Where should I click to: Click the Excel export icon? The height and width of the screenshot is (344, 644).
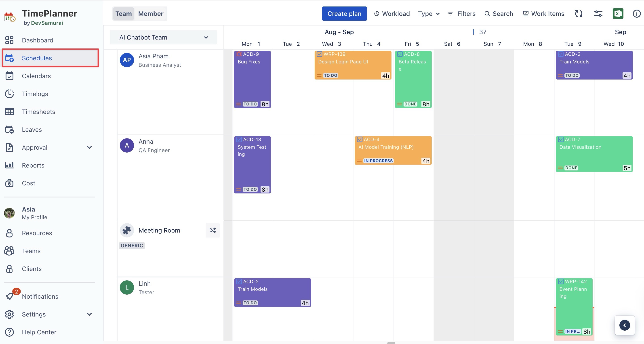(618, 13)
